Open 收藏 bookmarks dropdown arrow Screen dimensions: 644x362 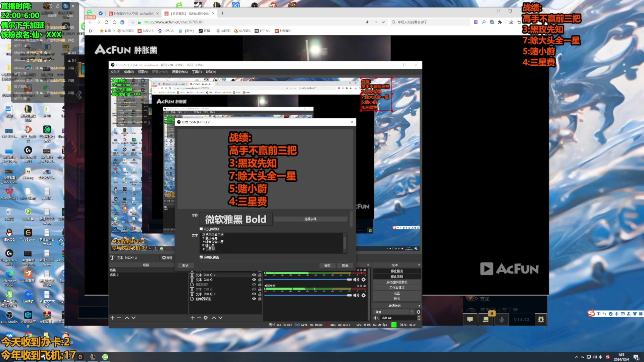114,31
